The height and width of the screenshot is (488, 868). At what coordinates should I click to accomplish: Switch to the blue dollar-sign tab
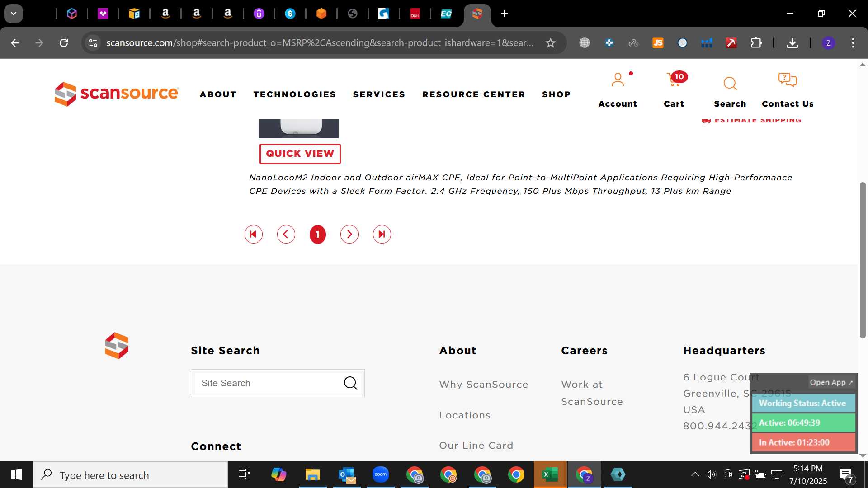click(290, 14)
